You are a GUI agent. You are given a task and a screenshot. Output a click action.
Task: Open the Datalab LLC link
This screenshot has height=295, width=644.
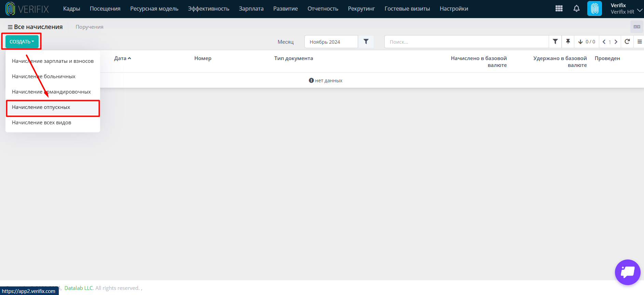click(79, 288)
